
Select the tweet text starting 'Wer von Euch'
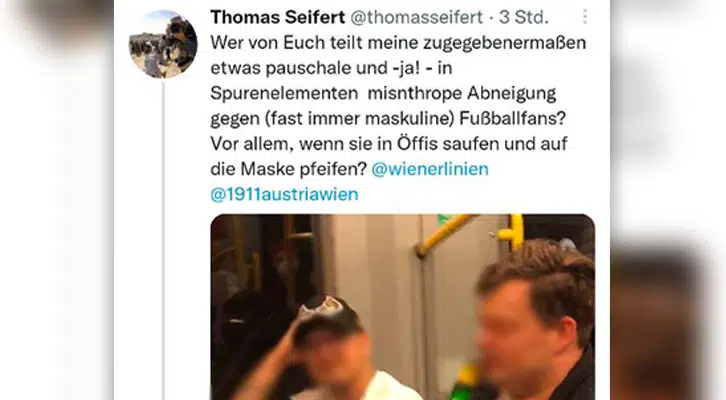(x=398, y=119)
